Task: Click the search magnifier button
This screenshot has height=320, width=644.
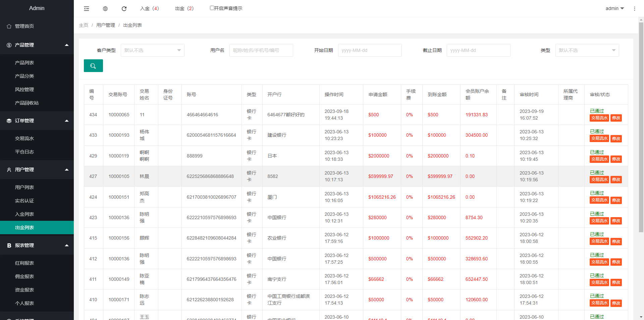Action: pos(93,66)
